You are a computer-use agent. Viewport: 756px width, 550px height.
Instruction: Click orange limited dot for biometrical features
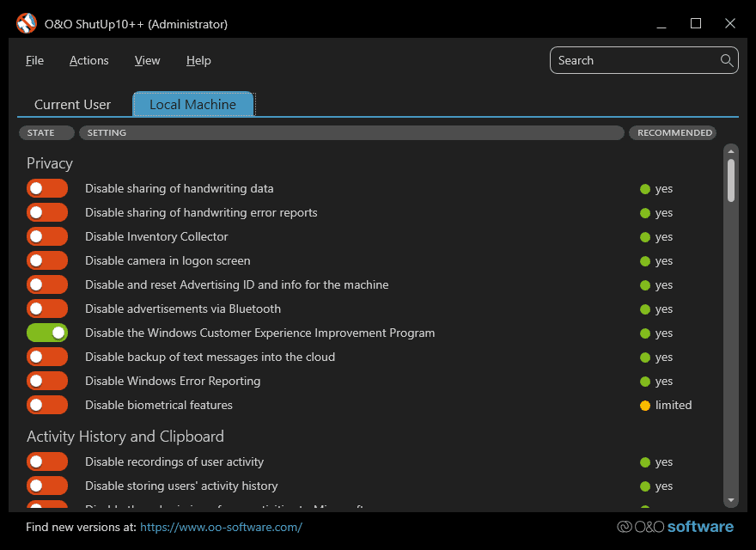point(645,406)
